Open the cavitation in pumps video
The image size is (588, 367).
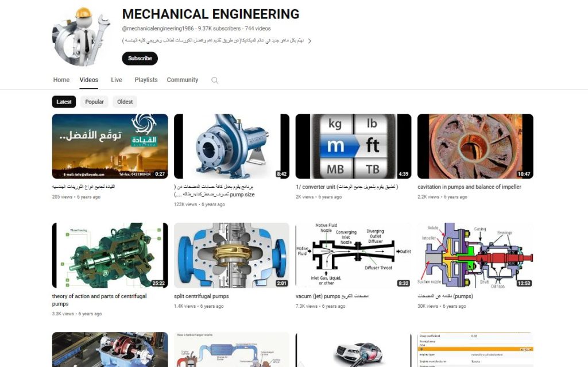[x=474, y=145]
